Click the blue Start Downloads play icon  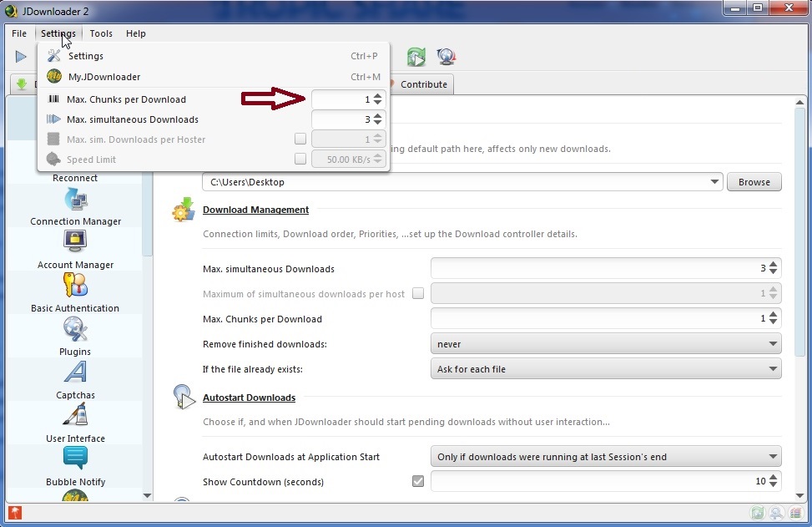point(21,57)
